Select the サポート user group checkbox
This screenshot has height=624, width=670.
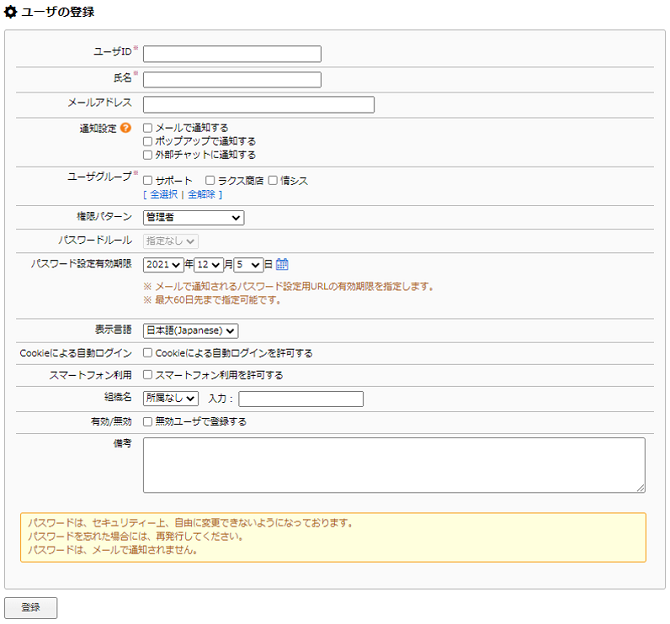pyautogui.click(x=147, y=180)
